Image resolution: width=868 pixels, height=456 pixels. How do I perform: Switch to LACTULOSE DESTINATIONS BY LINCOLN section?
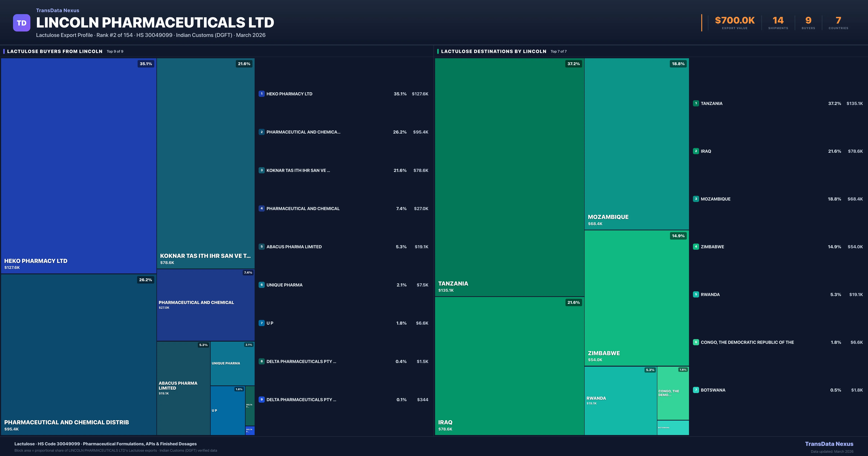pyautogui.click(x=494, y=51)
